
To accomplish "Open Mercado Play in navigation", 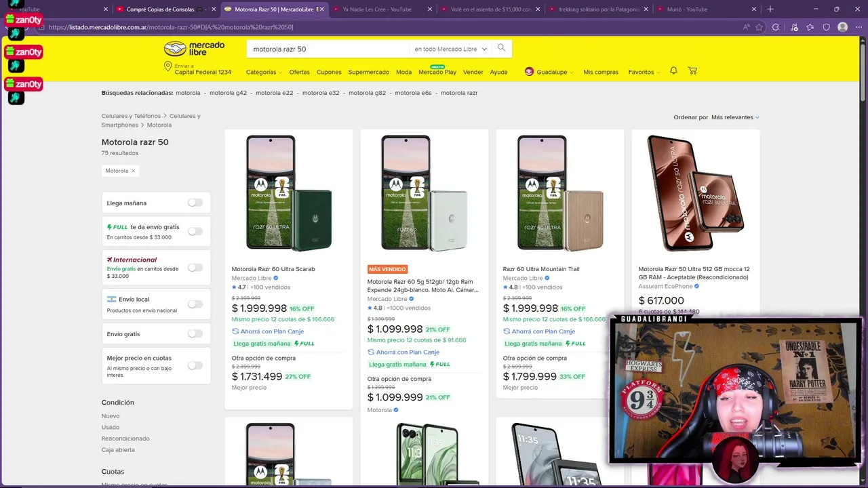I will click(x=437, y=72).
